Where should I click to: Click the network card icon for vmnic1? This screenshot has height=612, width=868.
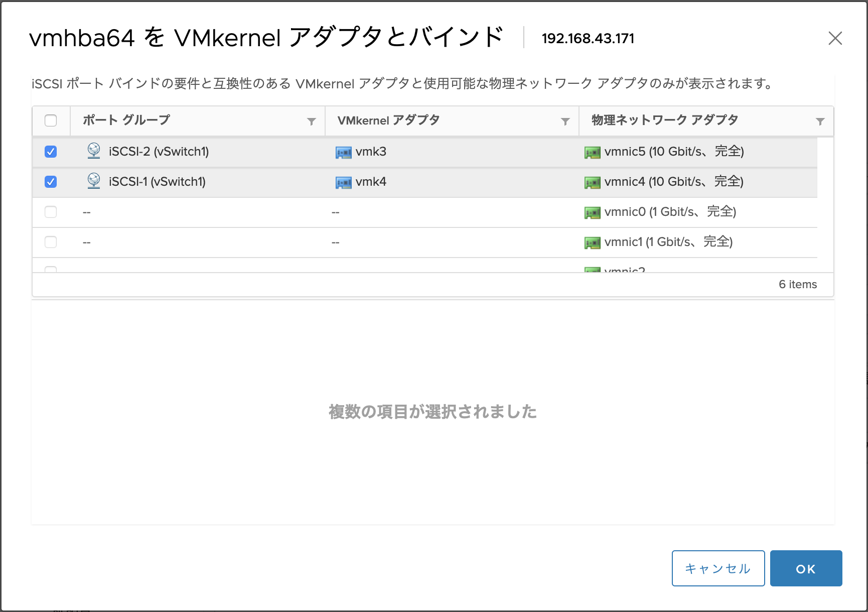[x=593, y=242]
